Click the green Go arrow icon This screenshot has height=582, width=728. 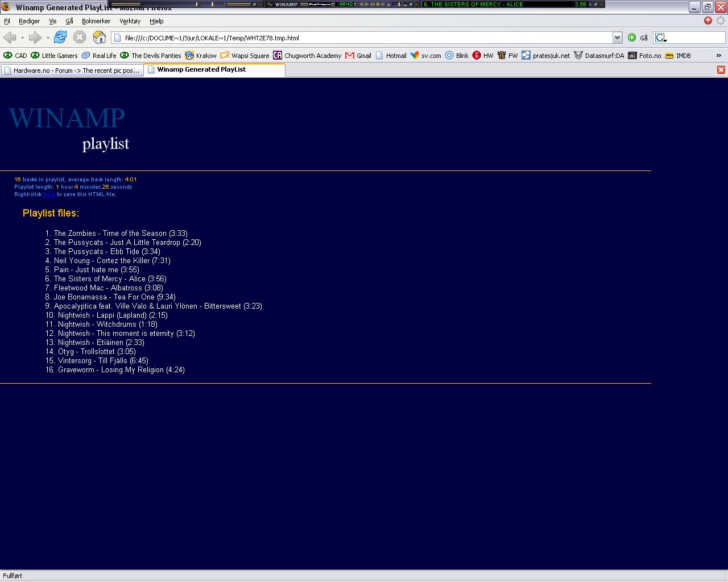[x=632, y=38]
